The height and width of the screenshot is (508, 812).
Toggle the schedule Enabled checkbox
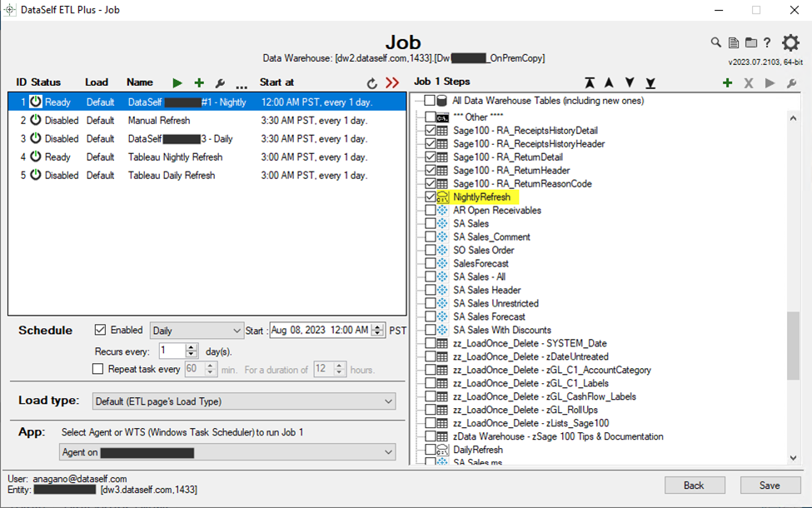click(x=101, y=330)
